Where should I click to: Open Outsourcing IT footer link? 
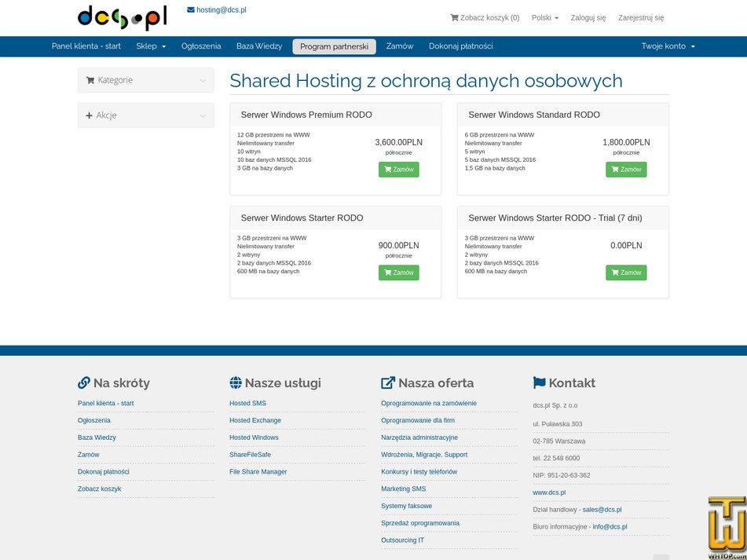point(402,540)
